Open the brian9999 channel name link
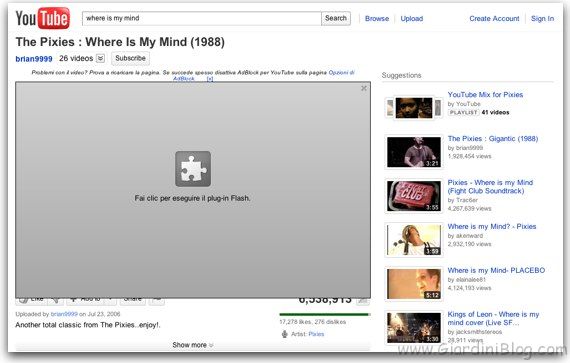This screenshot has width=570, height=363. (x=34, y=59)
